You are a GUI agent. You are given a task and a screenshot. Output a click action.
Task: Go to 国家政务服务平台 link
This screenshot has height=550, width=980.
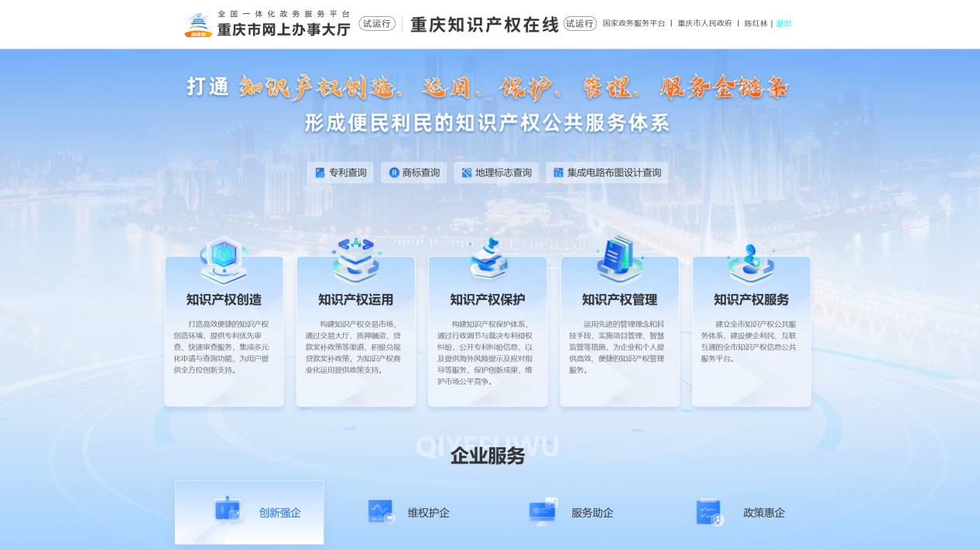tap(634, 23)
